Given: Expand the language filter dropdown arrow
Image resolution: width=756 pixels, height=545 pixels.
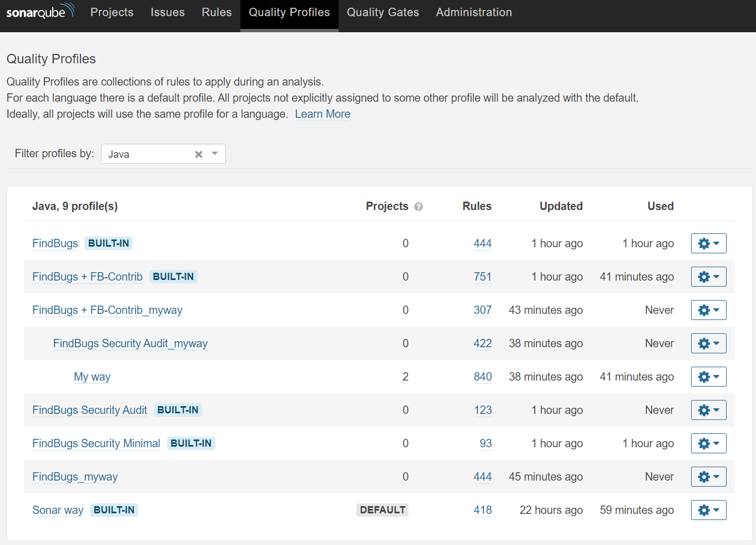Looking at the screenshot, I should point(215,154).
